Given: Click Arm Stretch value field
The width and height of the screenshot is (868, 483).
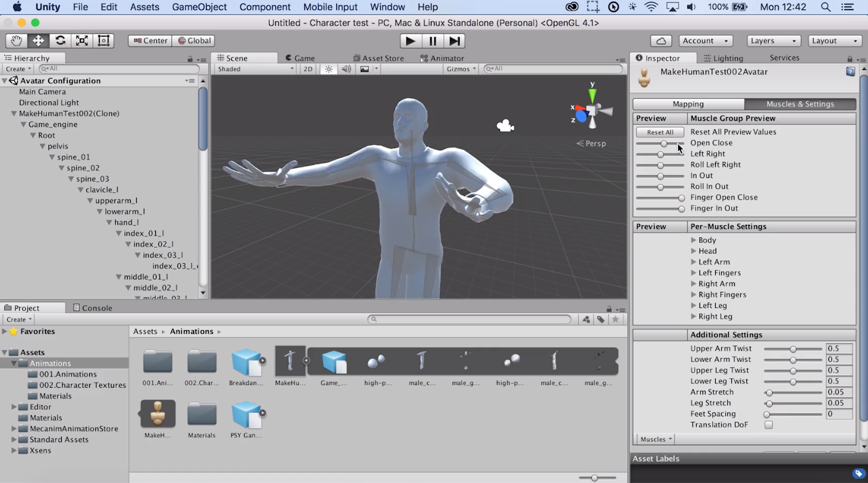Looking at the screenshot, I should click(839, 393).
